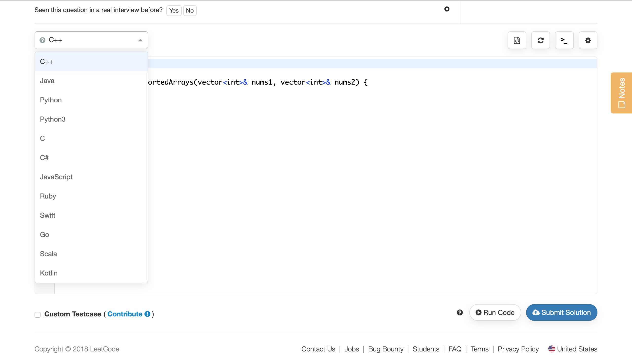Screen dimensions: 632x364
Task: Open FAQ footer link
Action: pyautogui.click(x=454, y=349)
